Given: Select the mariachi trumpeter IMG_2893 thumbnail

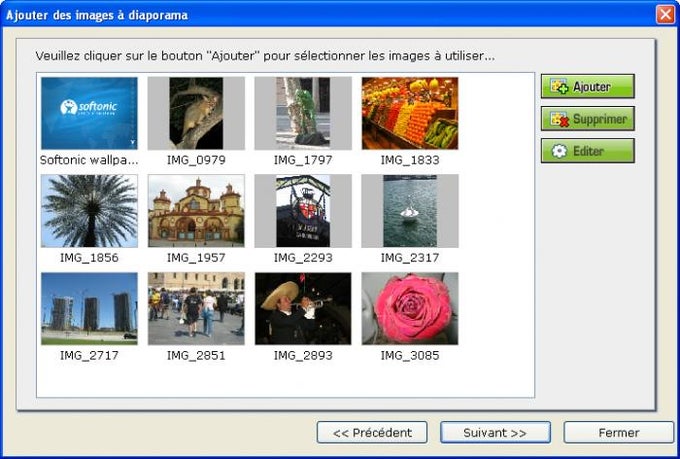Looking at the screenshot, I should tap(303, 308).
